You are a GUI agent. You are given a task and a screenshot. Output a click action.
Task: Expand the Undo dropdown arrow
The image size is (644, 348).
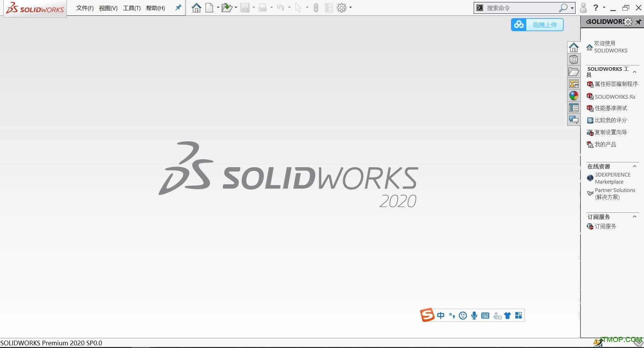tap(289, 7)
